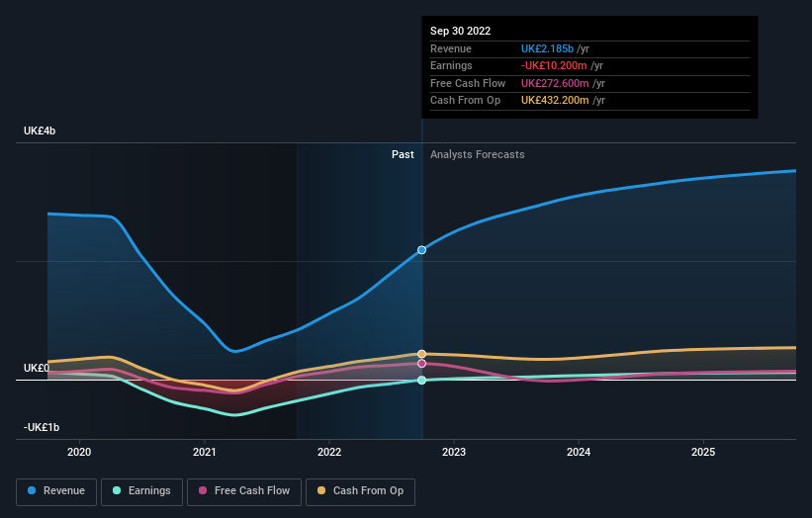Select the 2025 x-axis label

coord(703,453)
